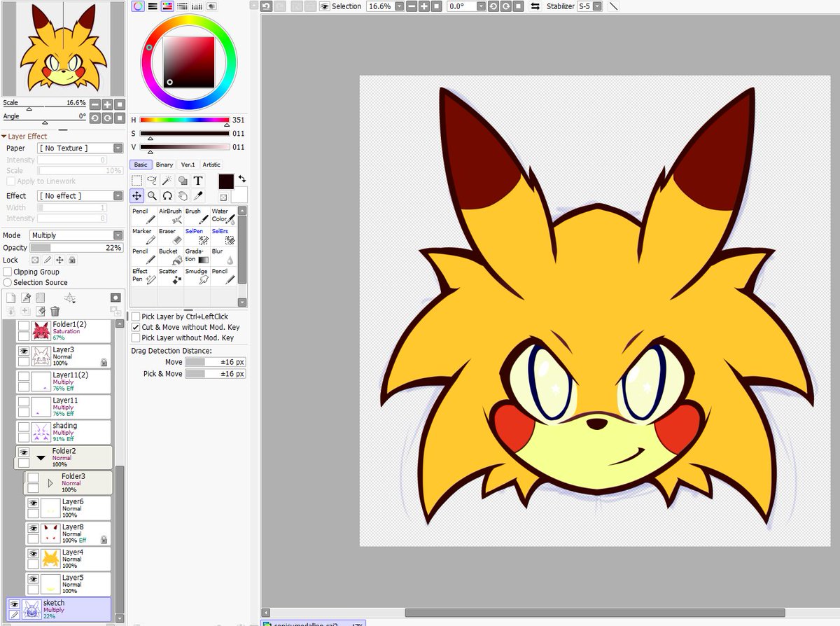
Task: Expand the Folder3 layer group
Action: (50, 483)
